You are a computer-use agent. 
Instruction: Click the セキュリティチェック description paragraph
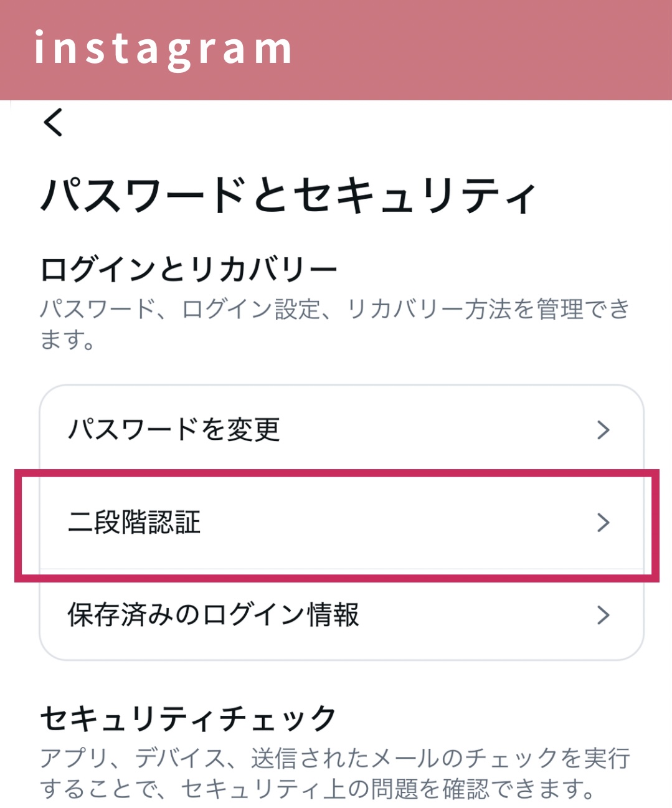tap(334, 774)
